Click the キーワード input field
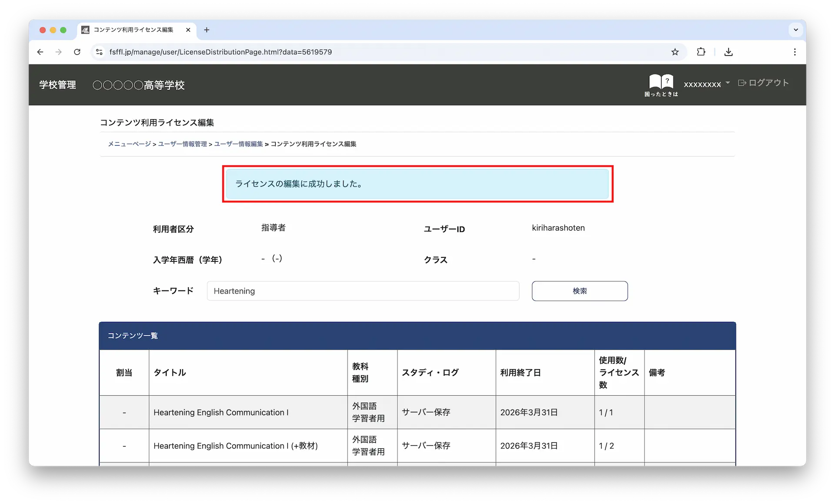Viewport: 835px width, 504px height. point(363,291)
